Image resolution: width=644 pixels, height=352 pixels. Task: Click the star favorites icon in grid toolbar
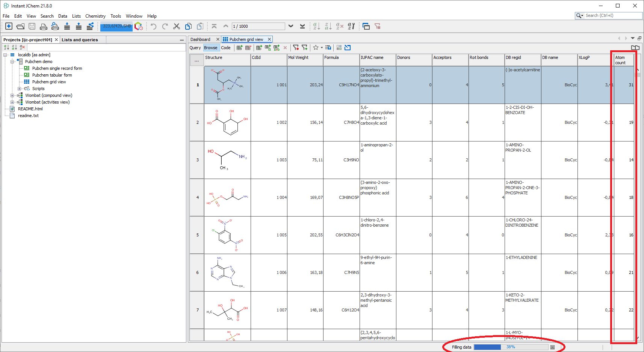[x=316, y=48]
